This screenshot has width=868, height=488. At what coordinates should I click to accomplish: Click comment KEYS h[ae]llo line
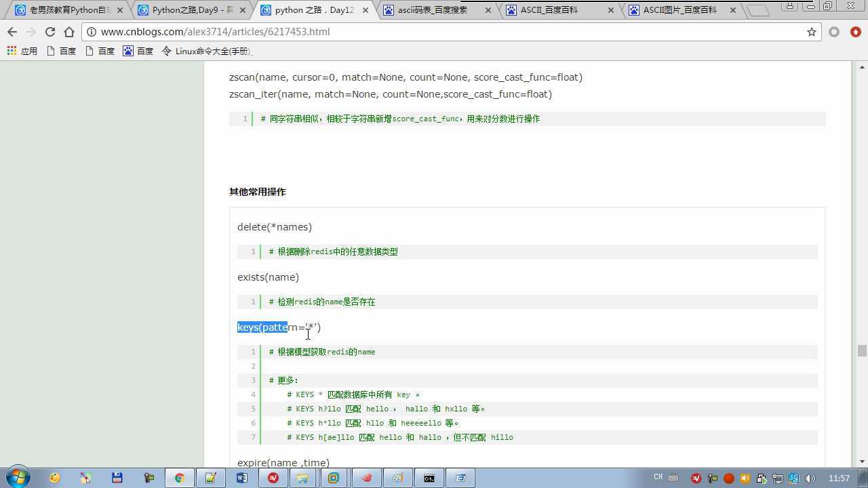(400, 437)
